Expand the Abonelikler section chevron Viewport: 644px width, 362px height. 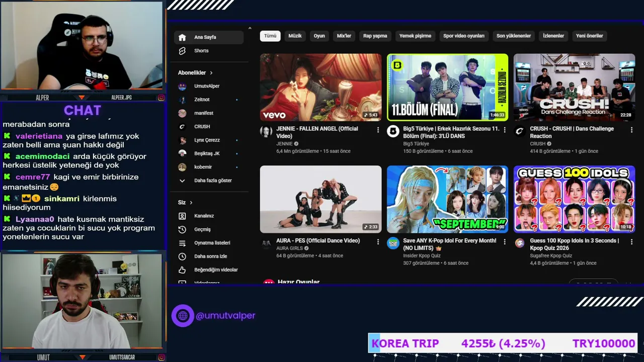[211, 73]
